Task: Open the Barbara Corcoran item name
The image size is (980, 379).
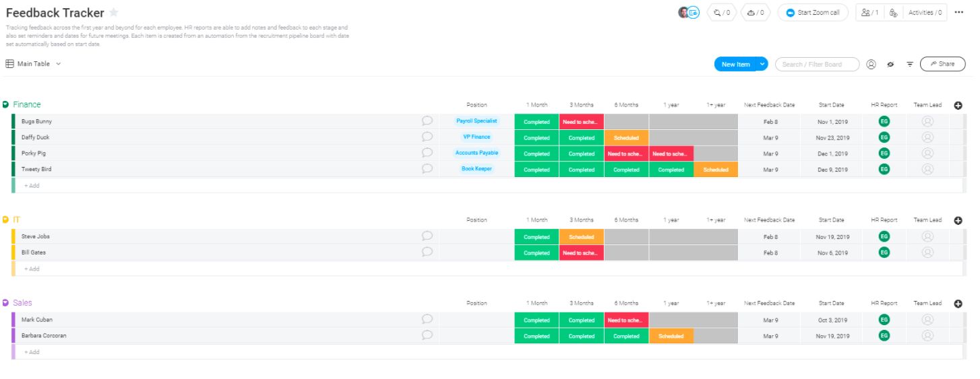Action: coord(44,335)
